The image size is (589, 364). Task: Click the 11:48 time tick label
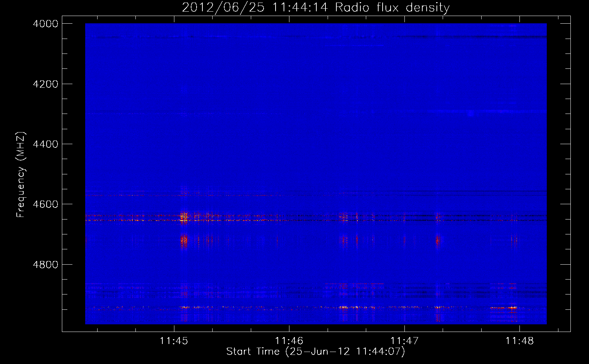pyautogui.click(x=519, y=341)
